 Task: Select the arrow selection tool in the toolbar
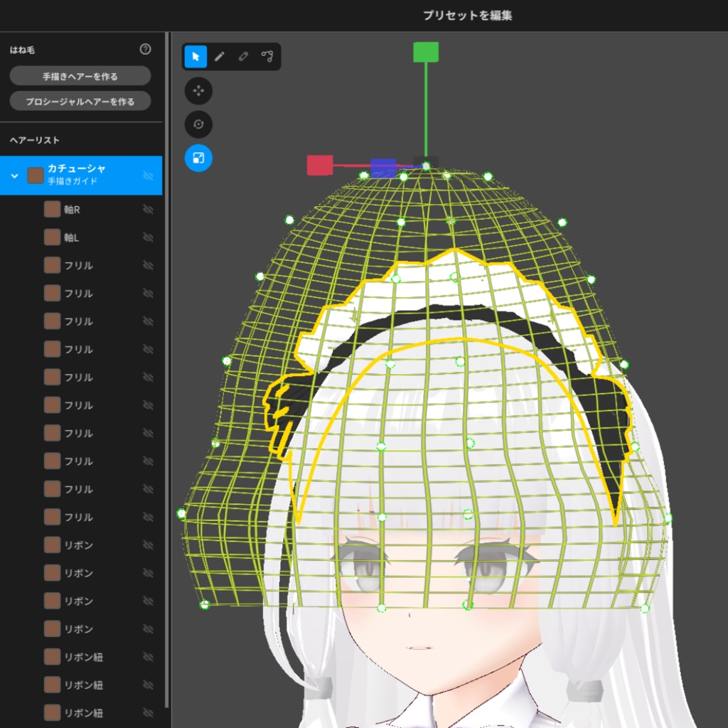pyautogui.click(x=194, y=57)
